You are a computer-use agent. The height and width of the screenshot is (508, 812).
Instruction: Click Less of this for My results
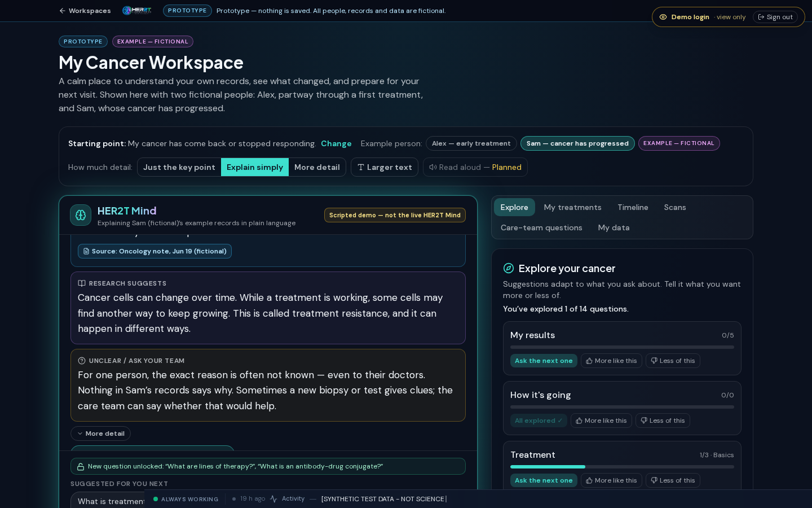pos(673,361)
